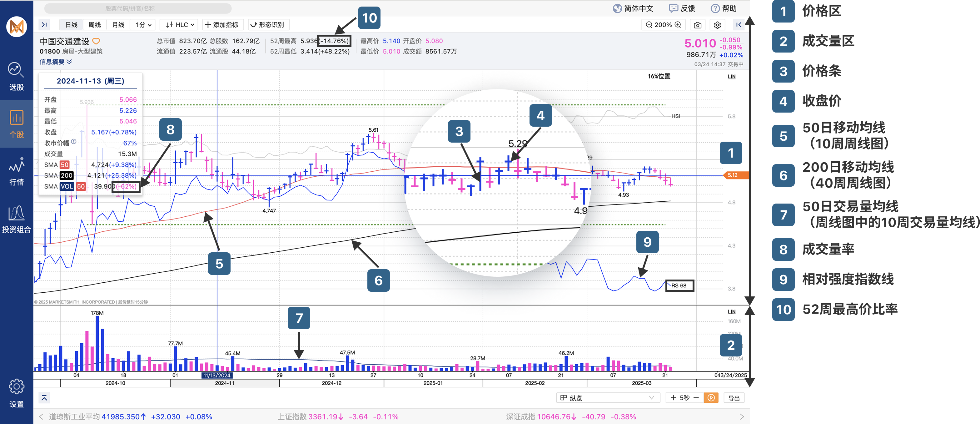
Task: Click the orange 5.12 price marker
Action: tap(734, 175)
